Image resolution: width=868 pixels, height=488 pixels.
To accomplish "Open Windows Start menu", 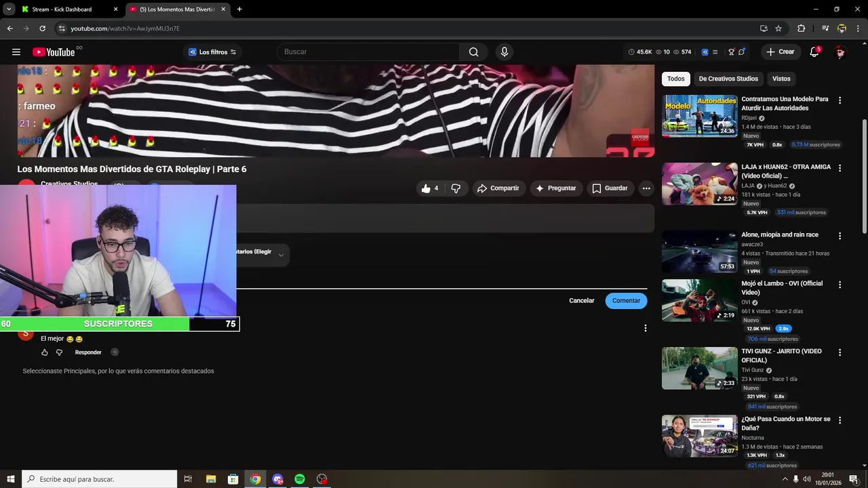I will coord(10,479).
